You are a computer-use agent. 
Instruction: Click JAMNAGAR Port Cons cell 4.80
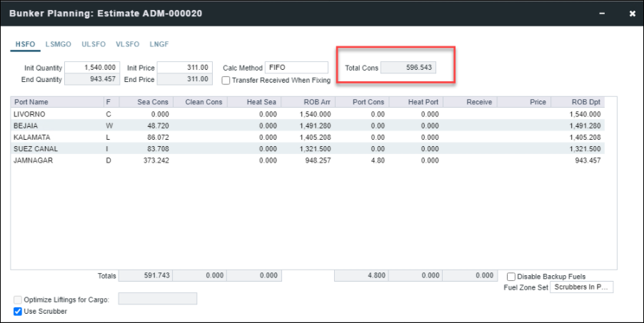(x=361, y=160)
